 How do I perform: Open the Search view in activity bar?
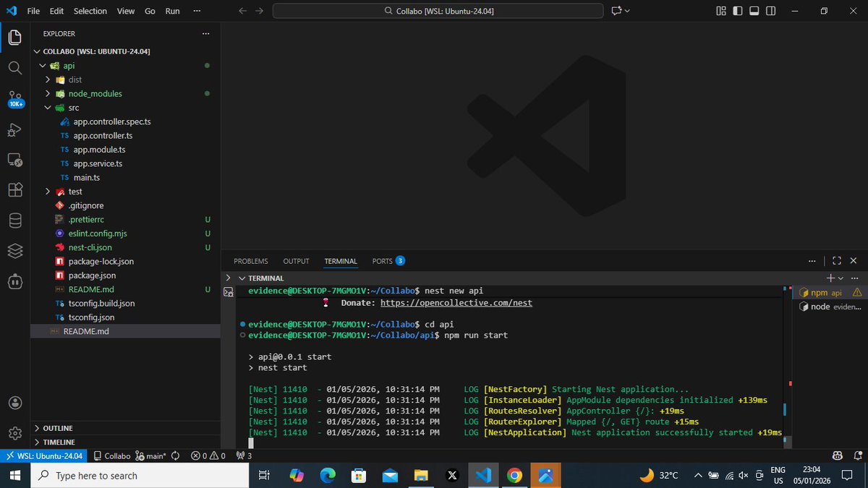(15, 67)
